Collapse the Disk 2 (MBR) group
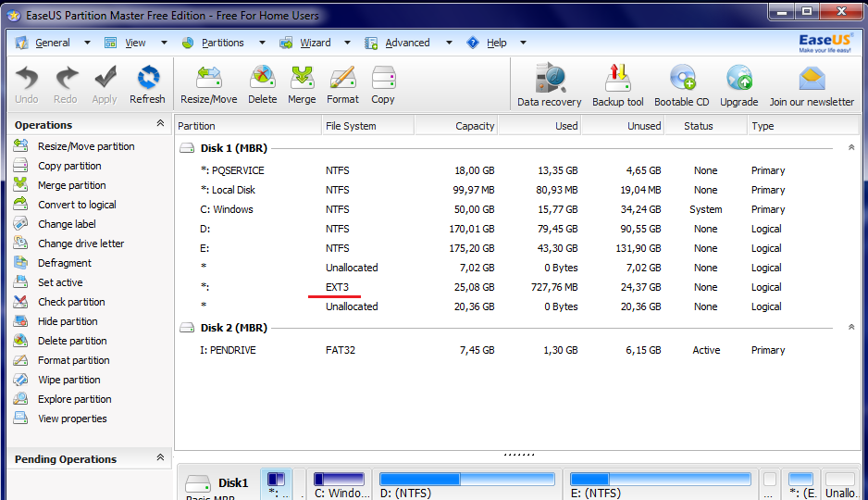Viewport: 868px width, 500px height. click(850, 327)
